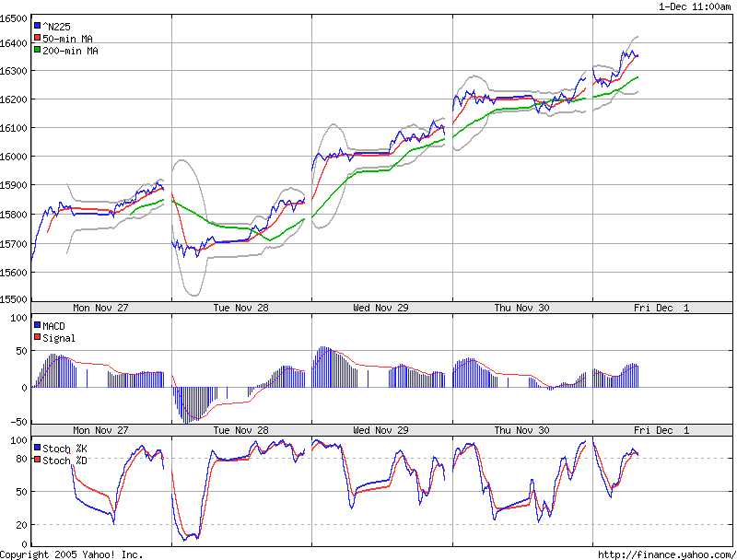Click the 16500 price axis label
The width and height of the screenshot is (737, 560).
tap(14, 18)
